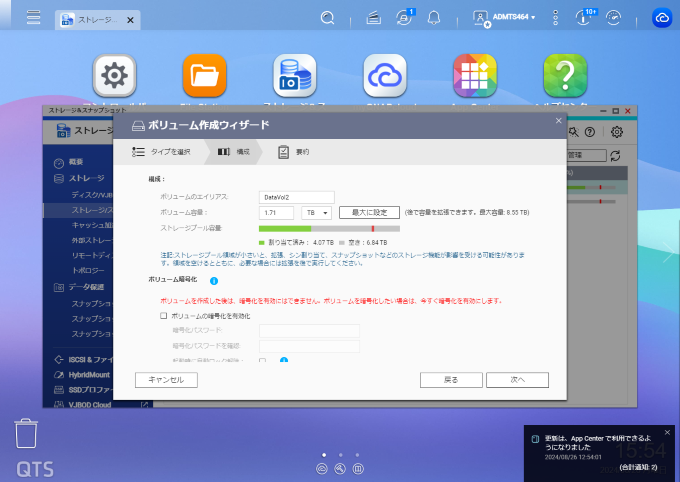
Task: Click the 次へ button
Action: (x=517, y=380)
